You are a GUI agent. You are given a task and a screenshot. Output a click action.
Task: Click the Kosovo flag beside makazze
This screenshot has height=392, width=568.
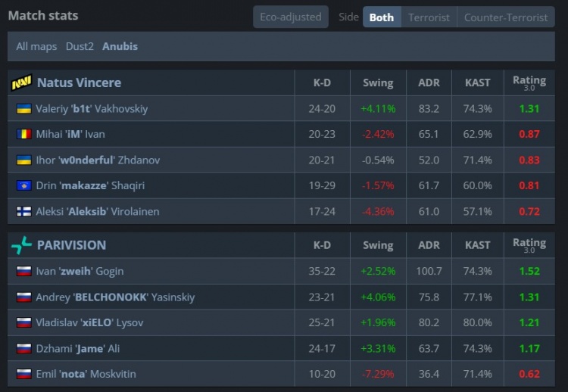click(x=23, y=185)
